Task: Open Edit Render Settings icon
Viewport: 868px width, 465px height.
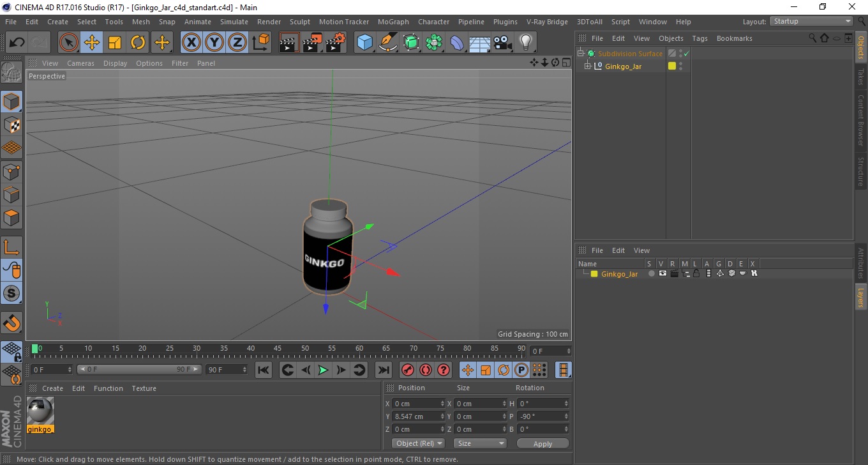Action: 335,43
